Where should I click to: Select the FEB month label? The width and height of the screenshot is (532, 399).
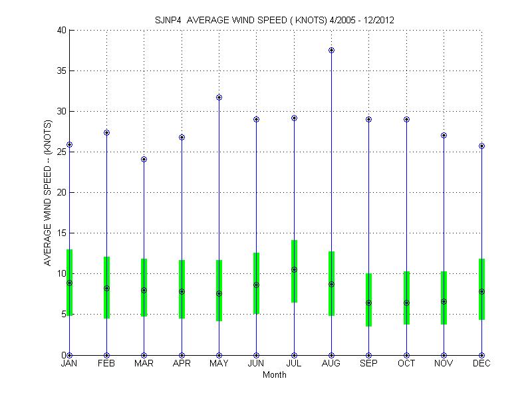pyautogui.click(x=106, y=364)
